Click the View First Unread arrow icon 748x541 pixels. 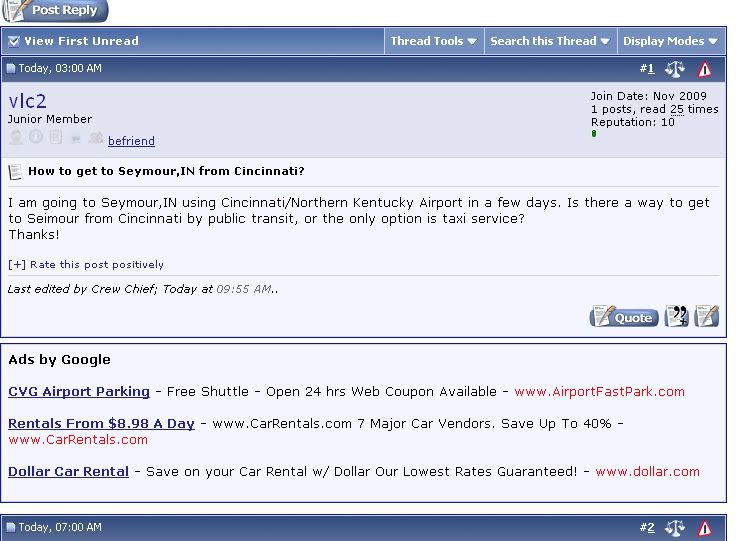click(13, 41)
